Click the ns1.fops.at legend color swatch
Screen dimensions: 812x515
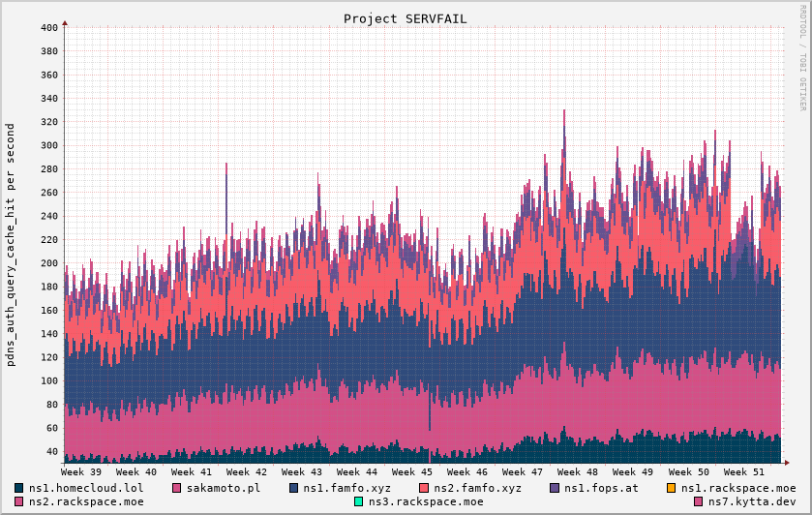[x=556, y=488]
